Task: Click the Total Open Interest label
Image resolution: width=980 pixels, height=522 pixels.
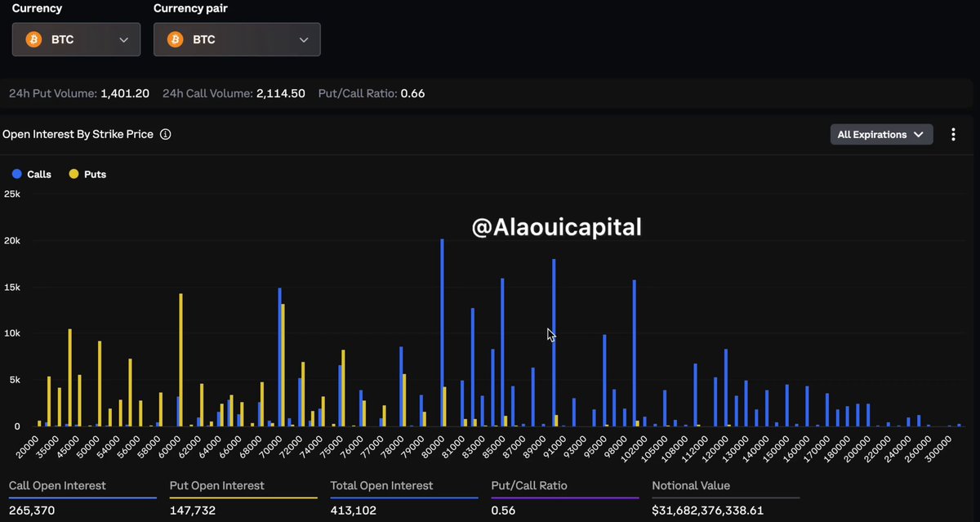Action: [381, 485]
